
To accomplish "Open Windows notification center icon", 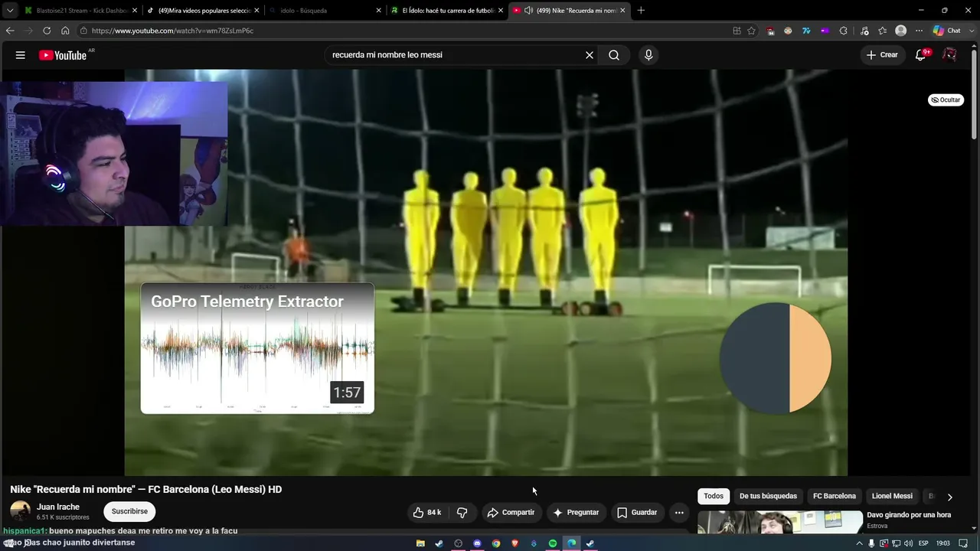I will point(963,543).
